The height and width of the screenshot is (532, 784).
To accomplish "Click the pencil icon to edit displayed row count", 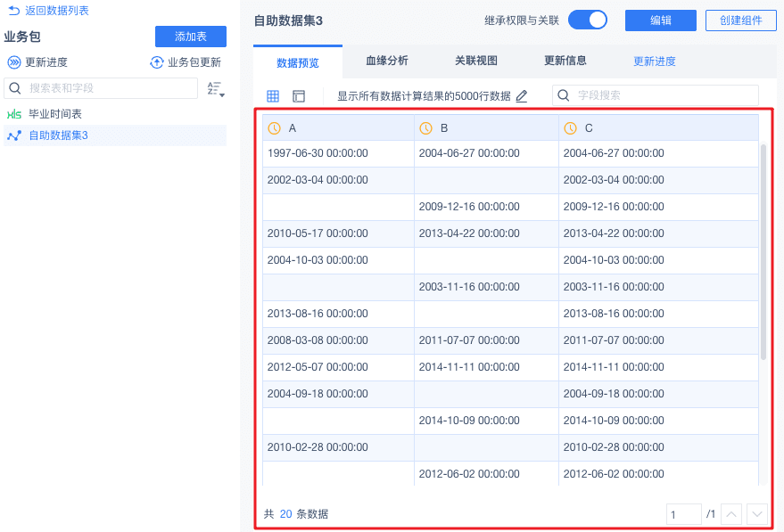I will click(x=522, y=96).
